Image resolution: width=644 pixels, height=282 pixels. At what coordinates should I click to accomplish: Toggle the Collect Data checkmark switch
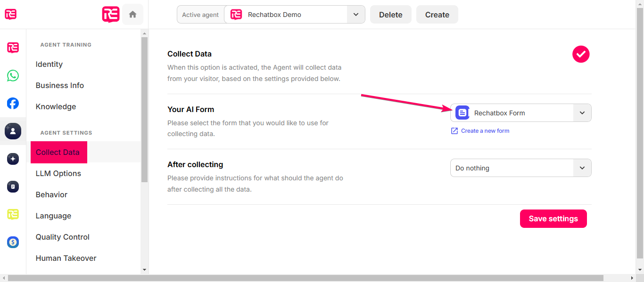[581, 54]
